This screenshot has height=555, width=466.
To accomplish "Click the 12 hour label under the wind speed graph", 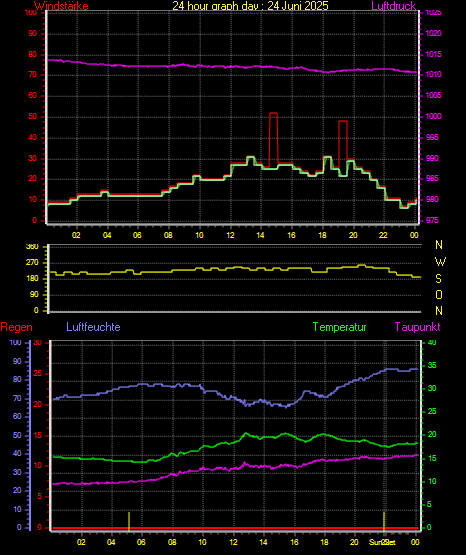I will 230,235.
